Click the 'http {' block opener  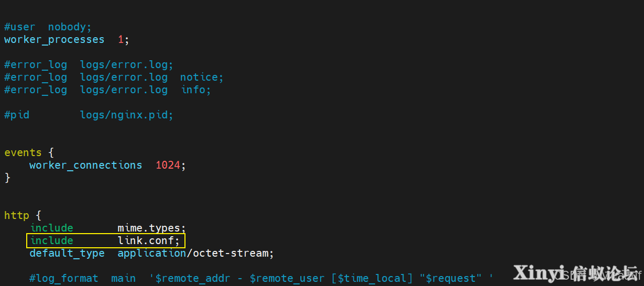[23, 215]
